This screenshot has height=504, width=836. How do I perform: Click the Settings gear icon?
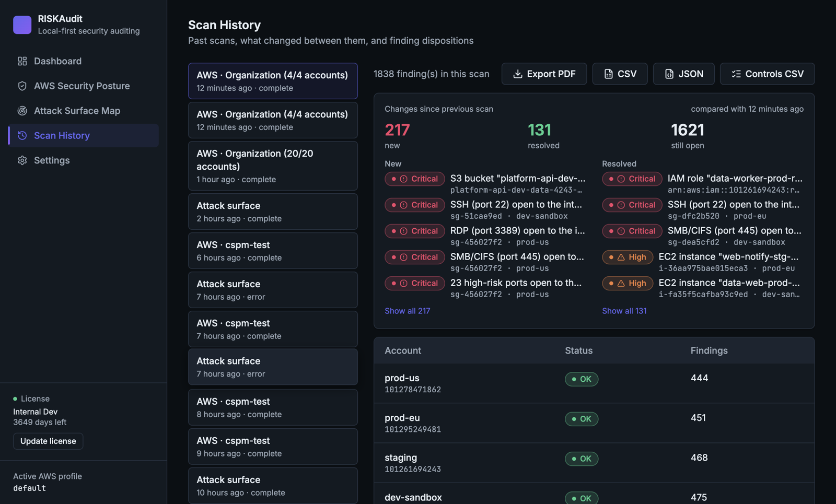click(x=22, y=160)
